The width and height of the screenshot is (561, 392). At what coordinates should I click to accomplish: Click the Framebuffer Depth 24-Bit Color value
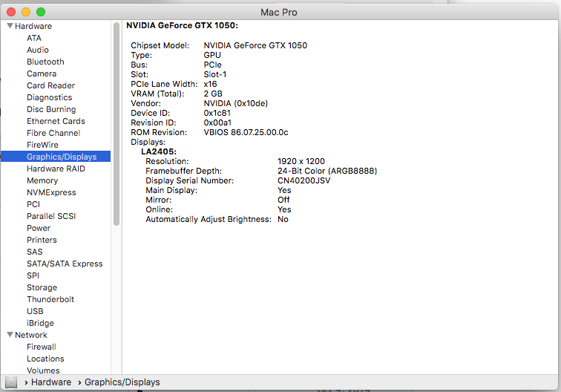(327, 171)
